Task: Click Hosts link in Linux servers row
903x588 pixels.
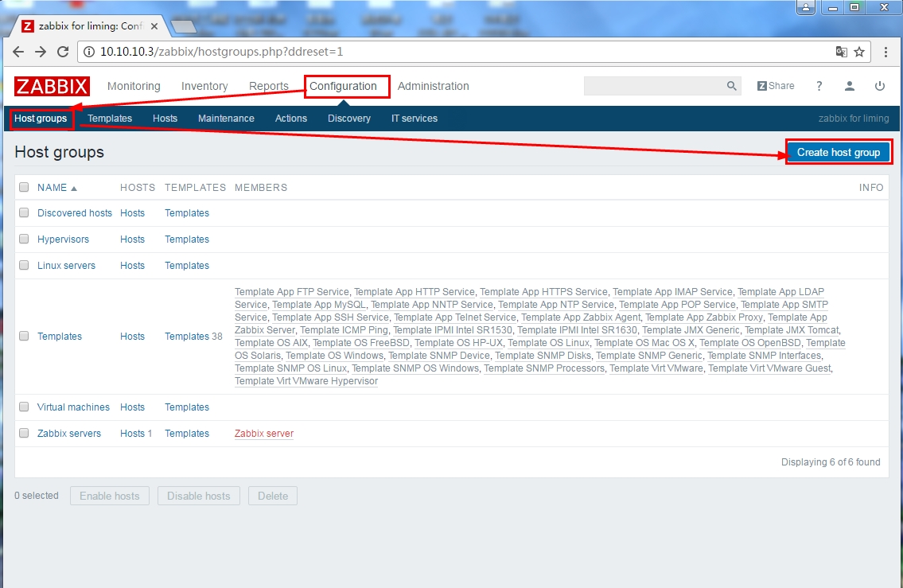Action: 132,266
